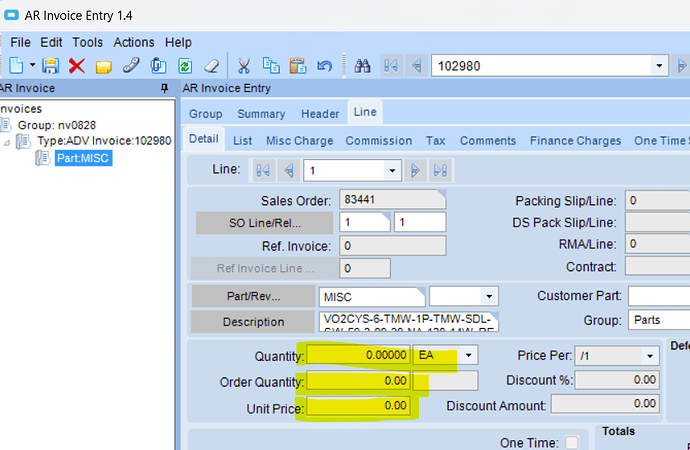The height and width of the screenshot is (450, 690).
Task: Refresh data with green arrows icon
Action: click(x=185, y=66)
